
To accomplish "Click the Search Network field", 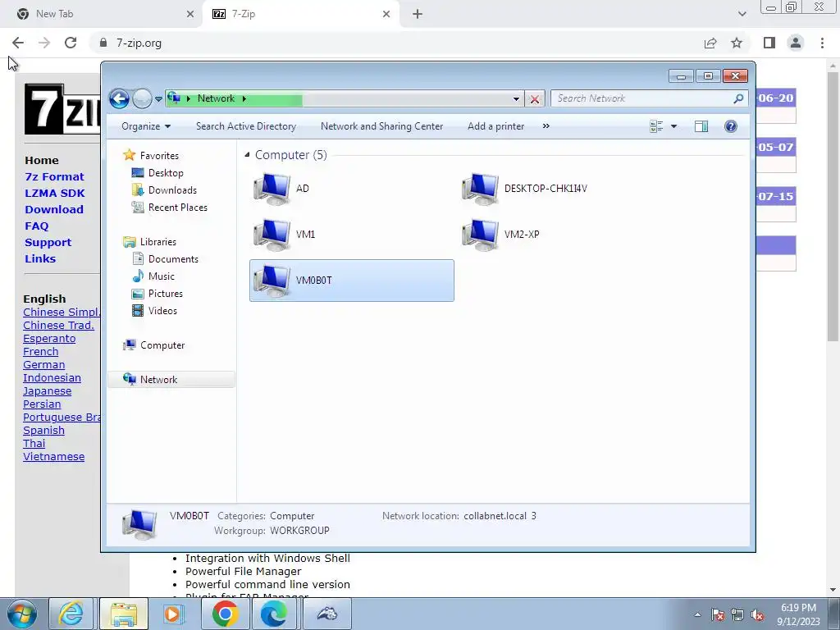I will (x=641, y=98).
